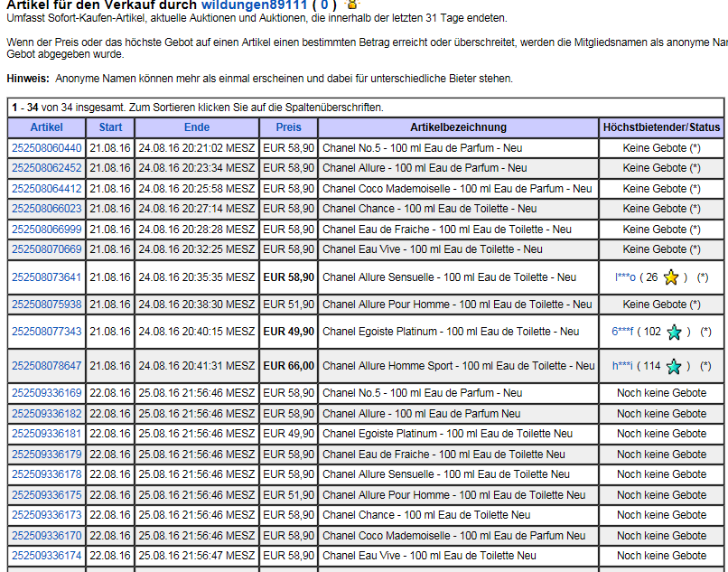
Task: Click 'Keine Gebote (*)' status of item 252508075938
Action: (x=661, y=305)
